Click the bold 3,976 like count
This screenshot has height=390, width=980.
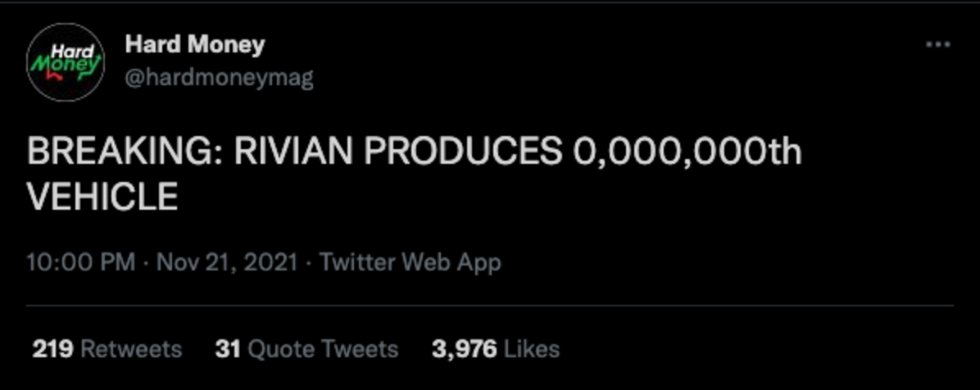(x=465, y=349)
